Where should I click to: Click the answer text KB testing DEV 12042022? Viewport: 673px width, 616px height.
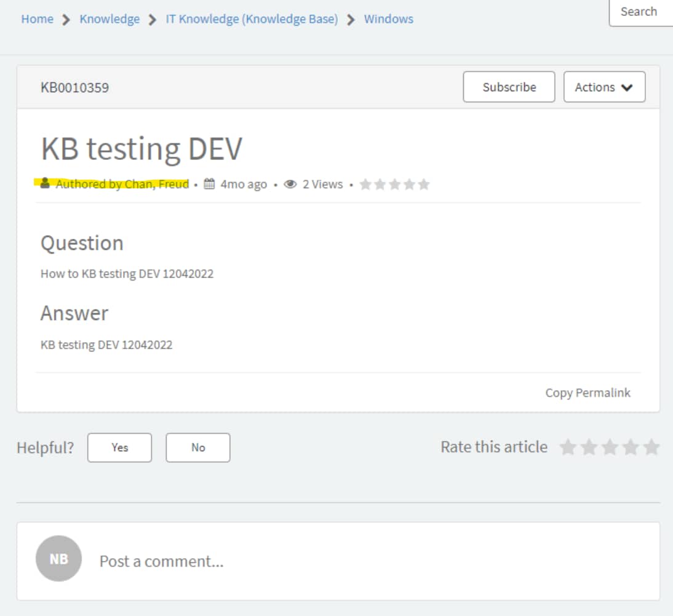106,345
